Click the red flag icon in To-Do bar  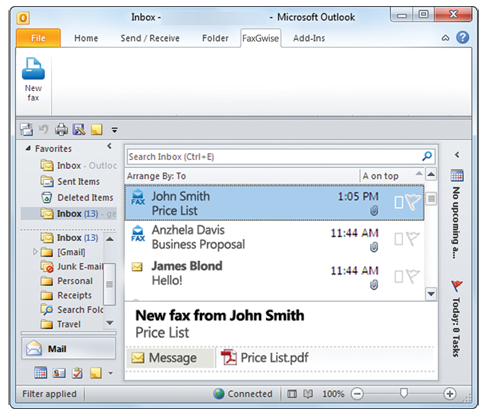coord(457,286)
